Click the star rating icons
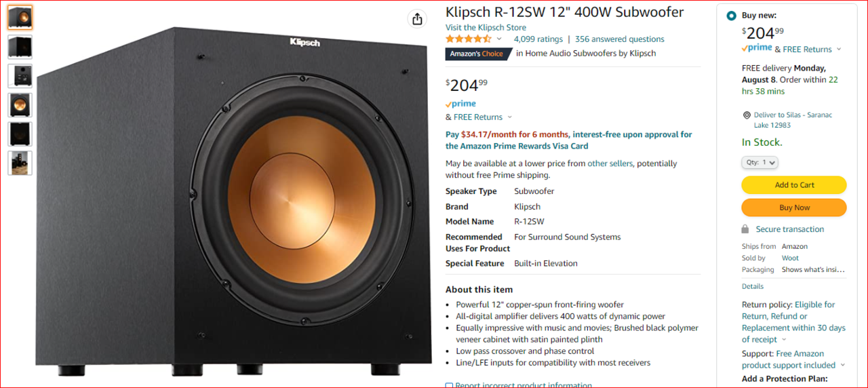This screenshot has width=868, height=388. click(469, 39)
